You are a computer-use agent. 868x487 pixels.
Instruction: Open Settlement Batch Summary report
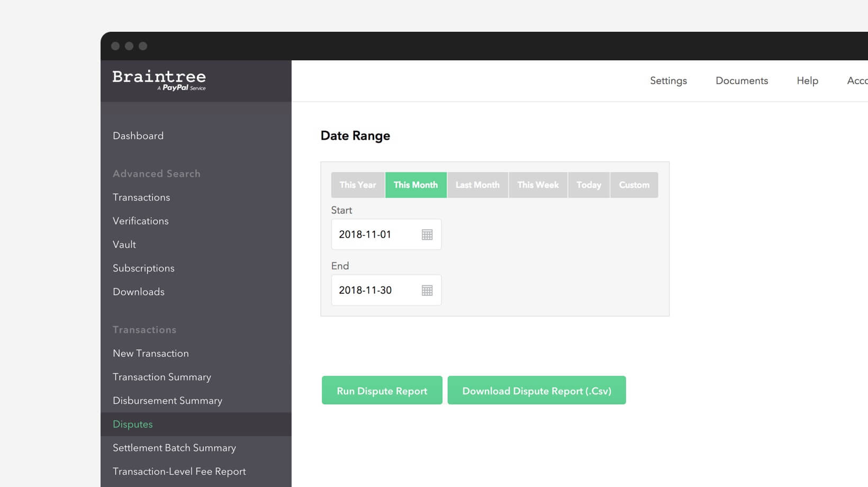(174, 448)
